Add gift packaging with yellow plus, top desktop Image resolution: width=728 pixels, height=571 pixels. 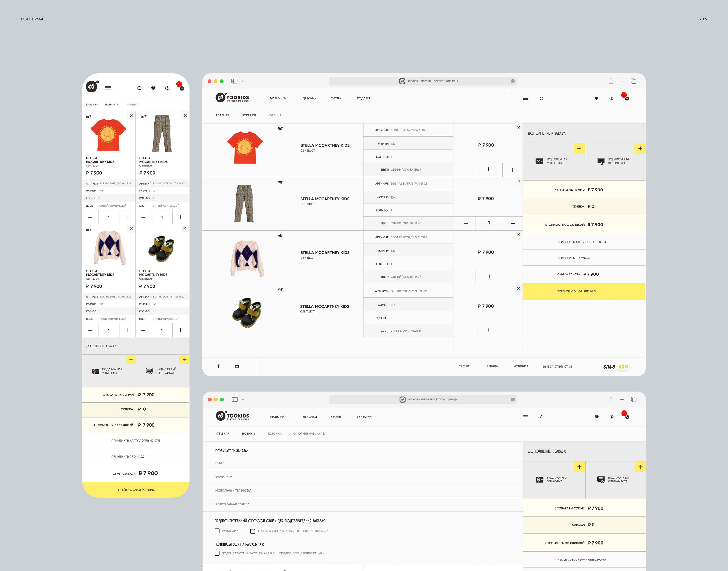point(579,148)
